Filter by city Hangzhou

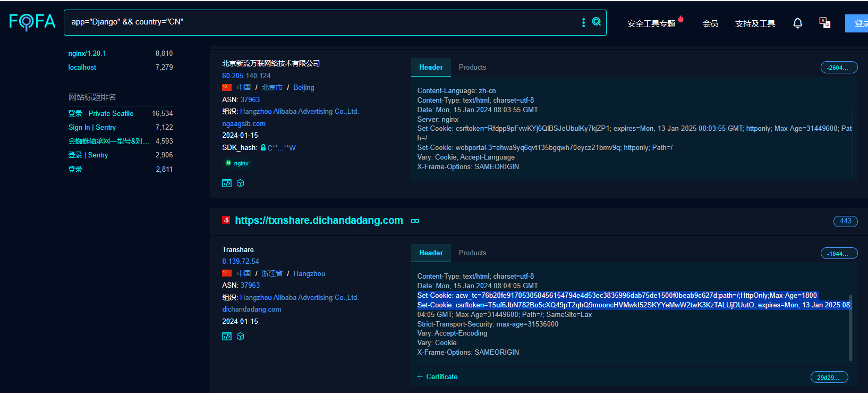click(x=309, y=273)
